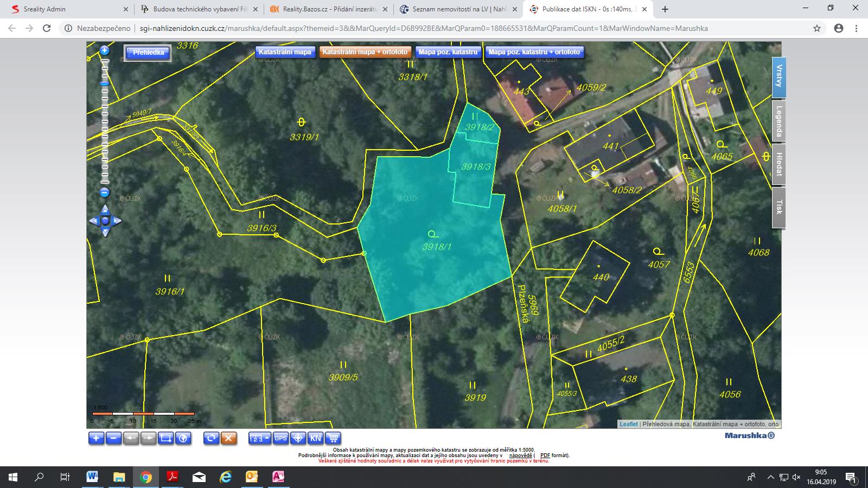Viewport: 868px width, 488px height.
Task: Click the Leaflet attribution link
Action: pyautogui.click(x=629, y=424)
